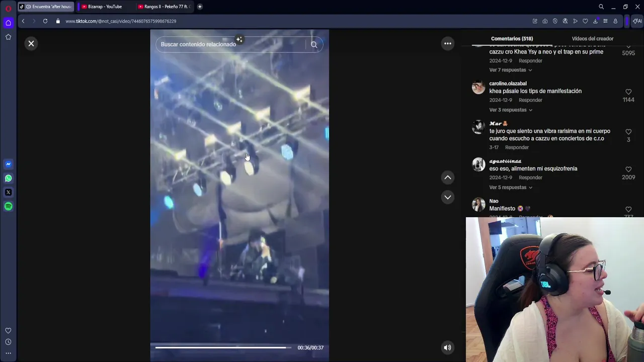Reply to agustiiinaa's comment

coord(530,177)
